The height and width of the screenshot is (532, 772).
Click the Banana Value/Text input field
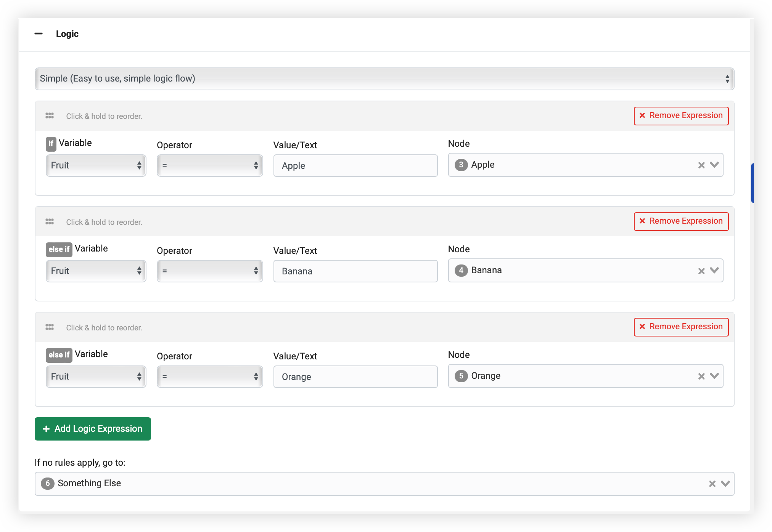(355, 271)
